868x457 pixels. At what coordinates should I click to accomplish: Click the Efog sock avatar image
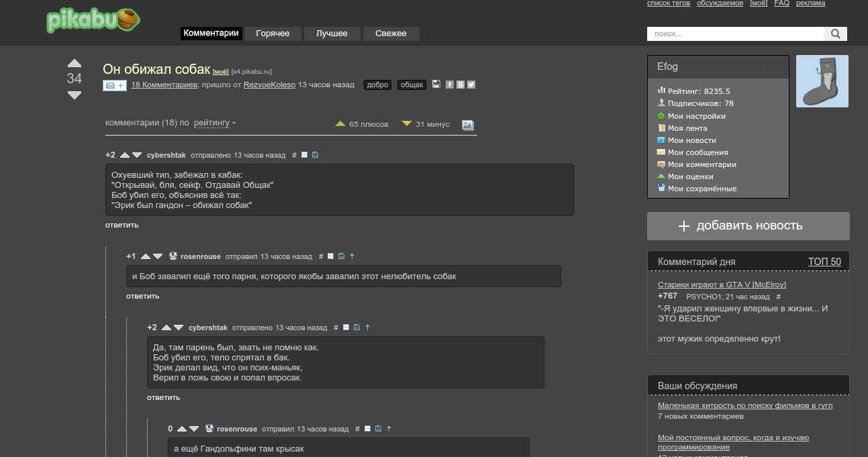click(822, 81)
